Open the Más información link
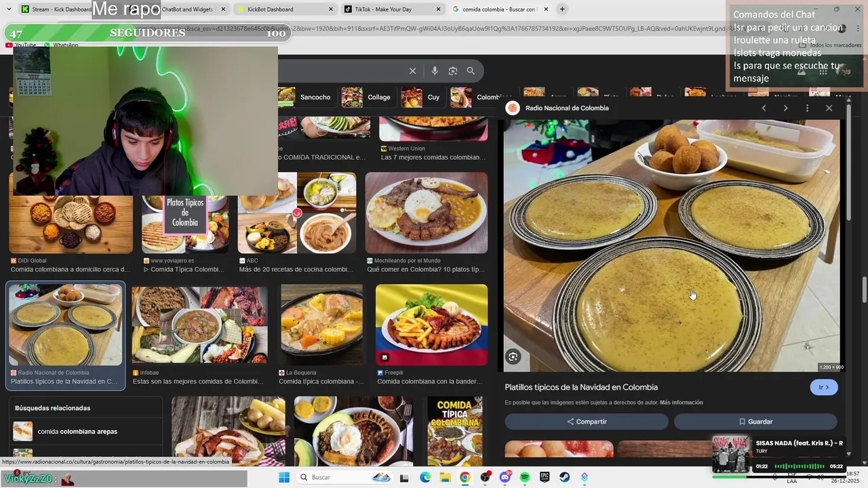This screenshot has height=488, width=868. 681,403
